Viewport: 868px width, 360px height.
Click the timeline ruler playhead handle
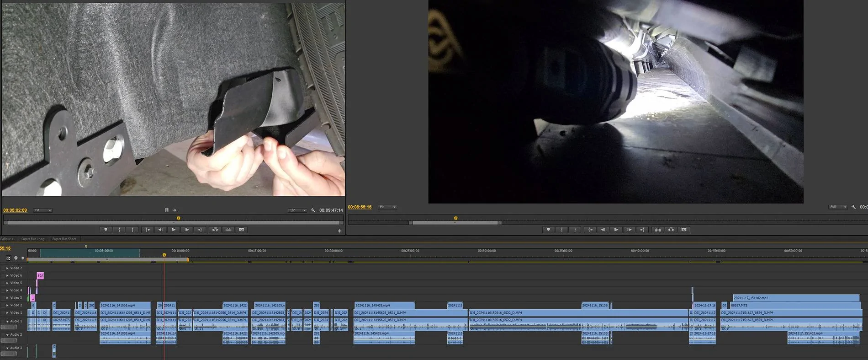[x=164, y=255]
